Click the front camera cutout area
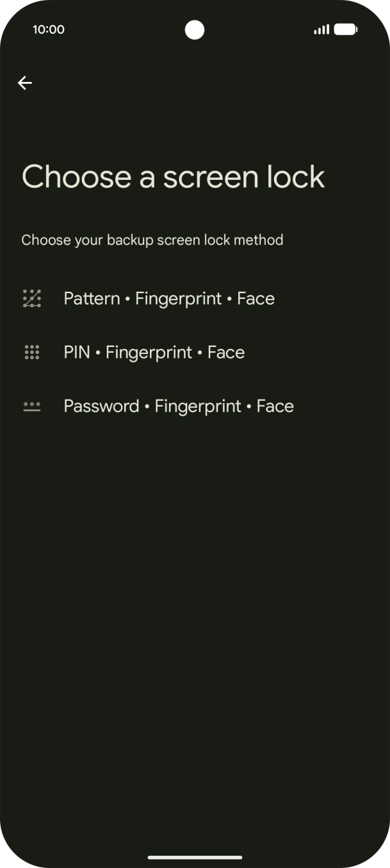The image size is (390, 868). 194,29
